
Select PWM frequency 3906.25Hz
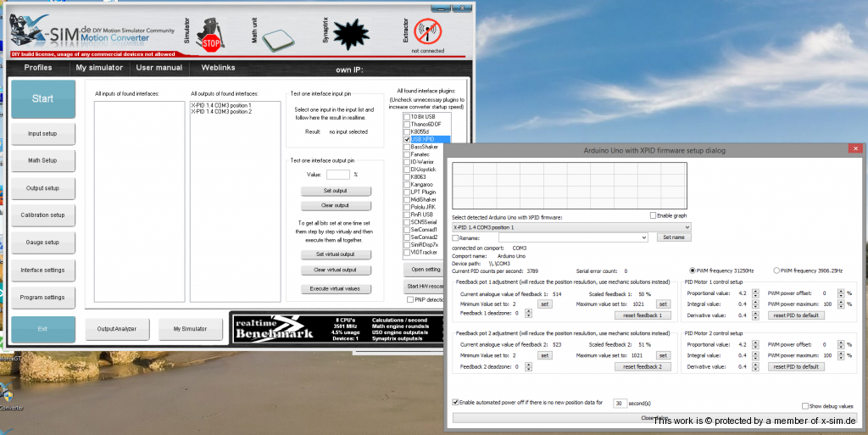point(776,270)
